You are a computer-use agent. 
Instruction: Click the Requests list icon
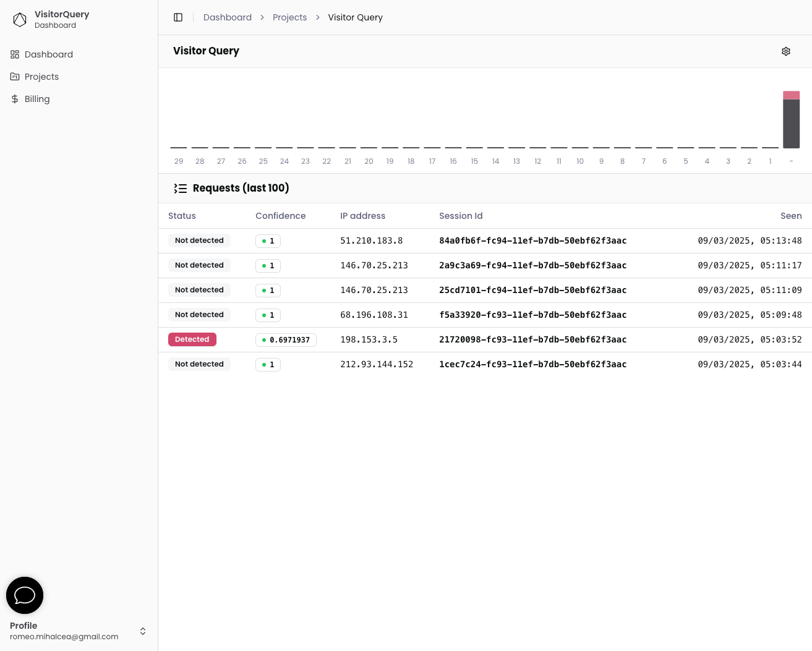tap(180, 189)
